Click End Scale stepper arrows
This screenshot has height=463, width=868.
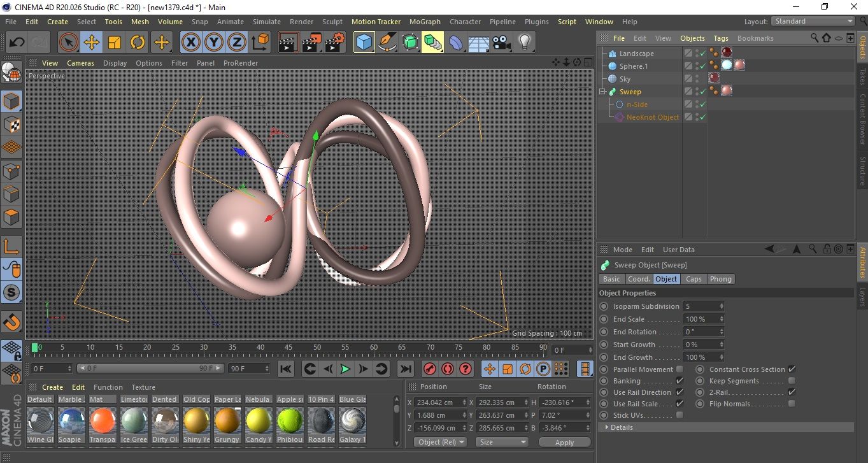(722, 319)
